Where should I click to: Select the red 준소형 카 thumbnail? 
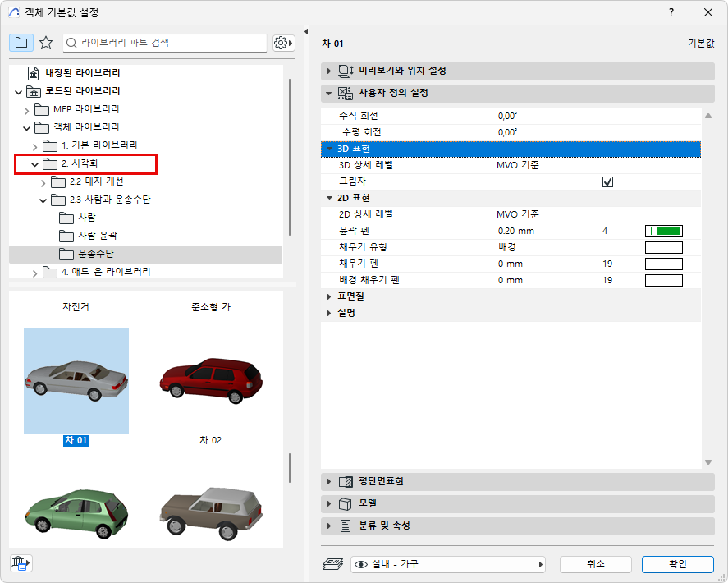click(x=211, y=380)
